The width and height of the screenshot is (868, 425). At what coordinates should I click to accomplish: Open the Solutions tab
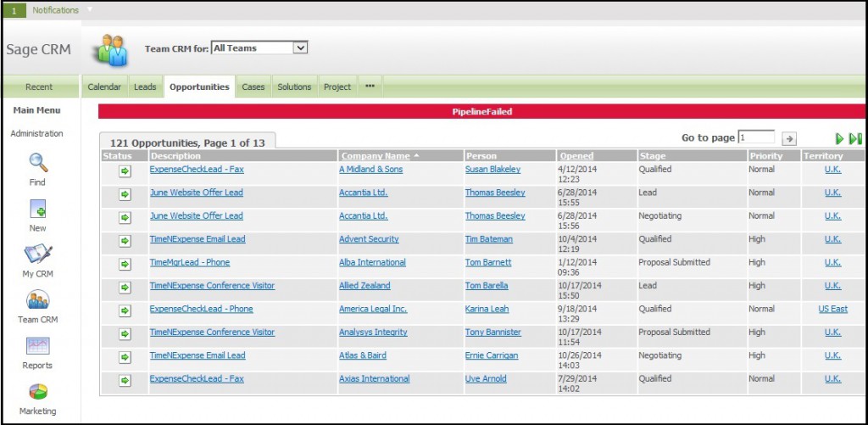(294, 87)
